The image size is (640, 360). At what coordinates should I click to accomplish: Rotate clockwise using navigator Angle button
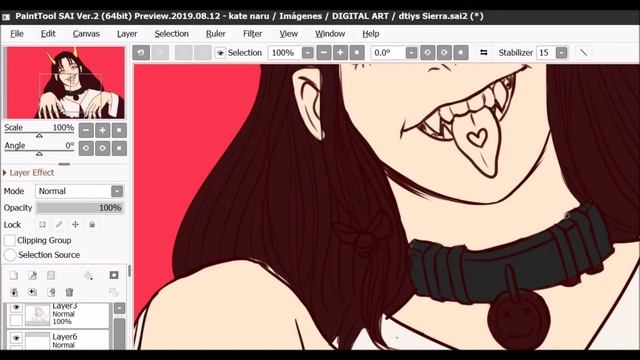coord(102,148)
